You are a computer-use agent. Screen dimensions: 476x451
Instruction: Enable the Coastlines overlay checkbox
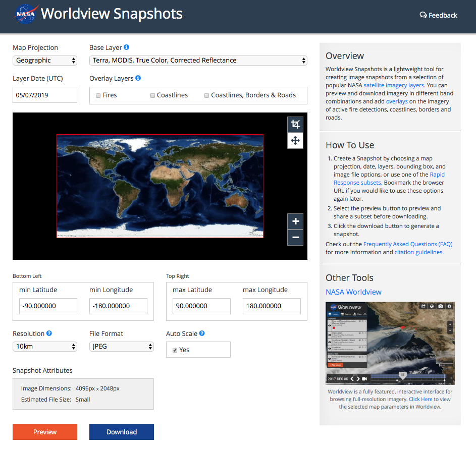click(x=153, y=95)
